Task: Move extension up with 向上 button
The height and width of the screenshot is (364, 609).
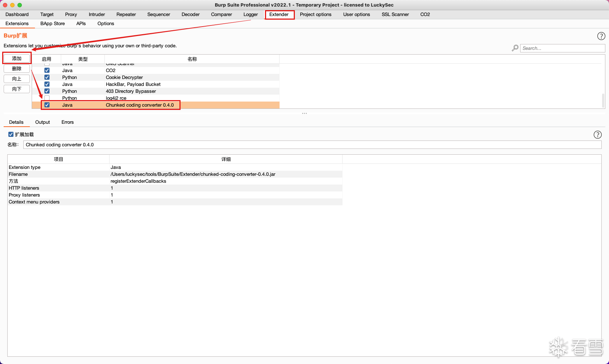Action: 17,79
